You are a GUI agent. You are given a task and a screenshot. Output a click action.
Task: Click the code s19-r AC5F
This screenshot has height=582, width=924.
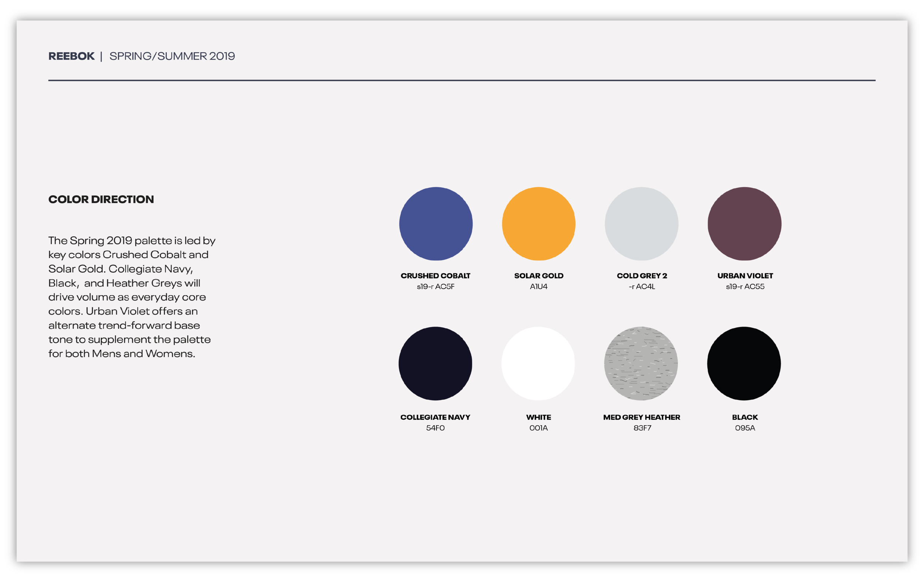click(x=435, y=287)
